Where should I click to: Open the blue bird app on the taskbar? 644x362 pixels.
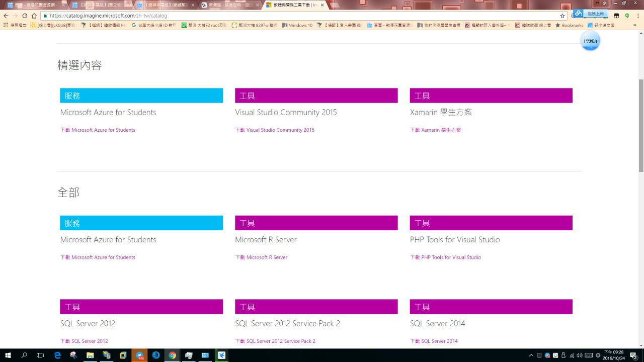click(x=221, y=355)
